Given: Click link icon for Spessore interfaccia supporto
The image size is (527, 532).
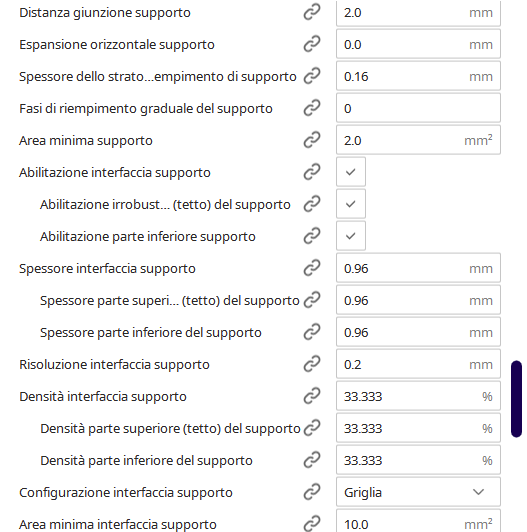Looking at the screenshot, I should click(x=312, y=268).
